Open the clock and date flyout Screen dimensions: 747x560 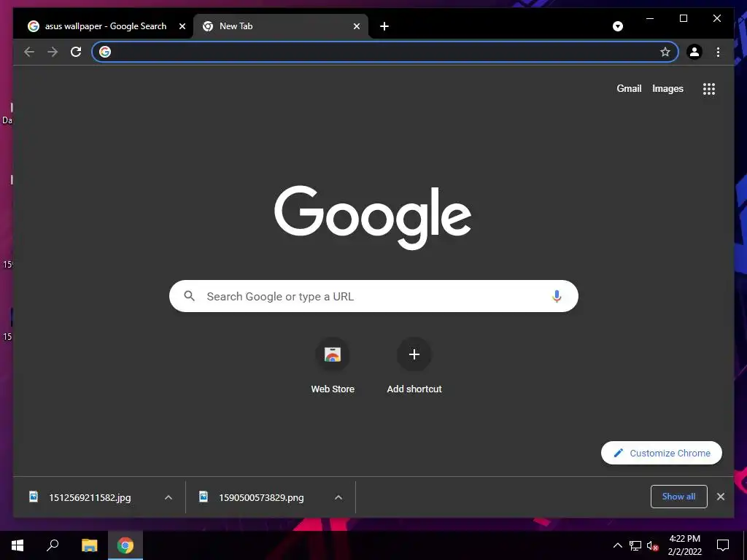point(684,545)
